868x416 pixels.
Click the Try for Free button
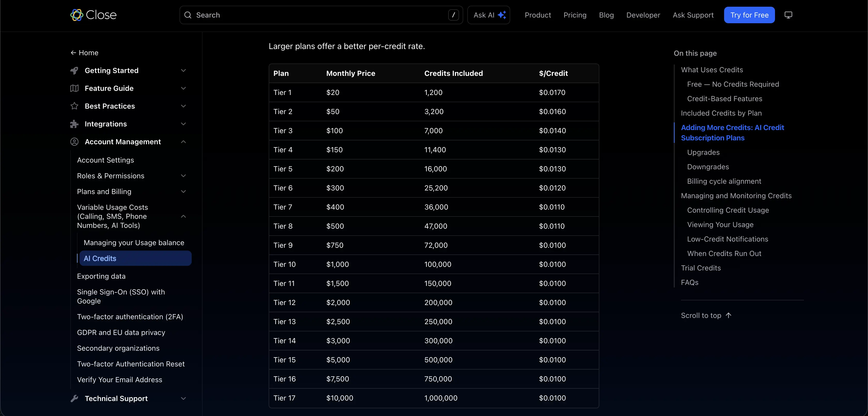click(x=749, y=15)
